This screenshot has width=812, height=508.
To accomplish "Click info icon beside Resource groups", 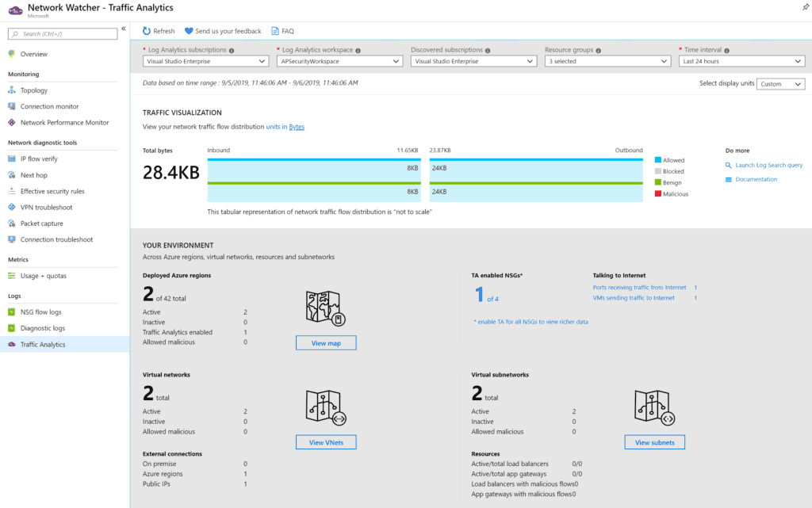I will point(599,51).
